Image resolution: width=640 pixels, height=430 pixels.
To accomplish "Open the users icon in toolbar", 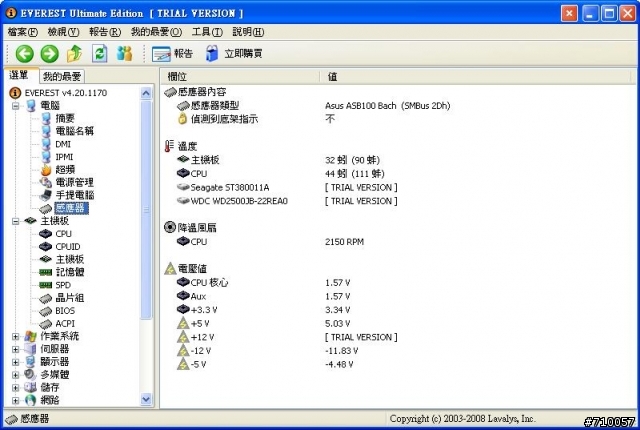I will [124, 53].
